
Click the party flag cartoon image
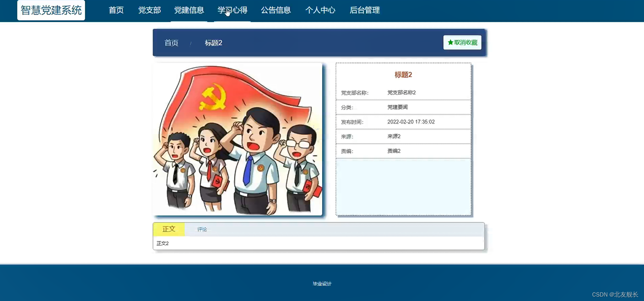click(x=238, y=139)
